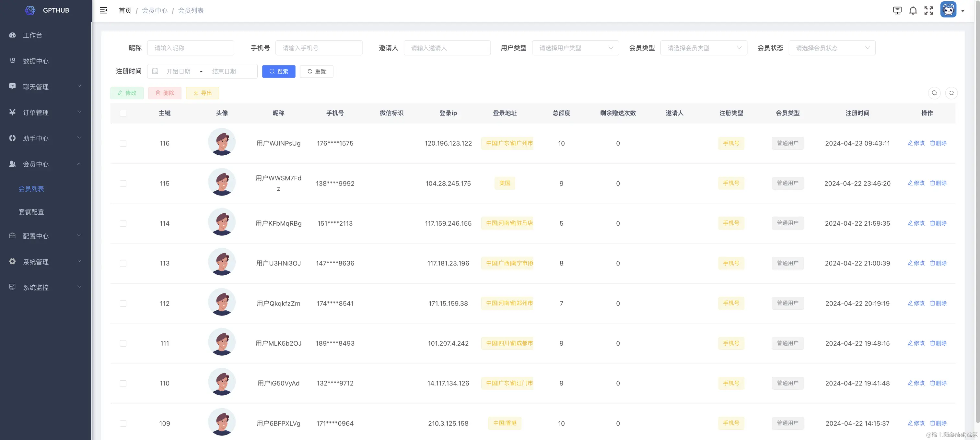Toggle fullscreen mode icon in header

[929, 11]
